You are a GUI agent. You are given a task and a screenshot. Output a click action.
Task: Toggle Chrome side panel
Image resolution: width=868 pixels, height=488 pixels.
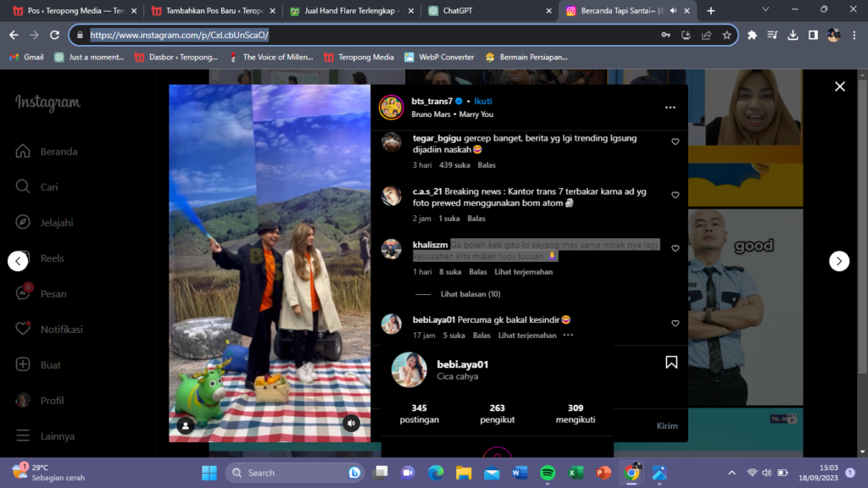(x=813, y=35)
